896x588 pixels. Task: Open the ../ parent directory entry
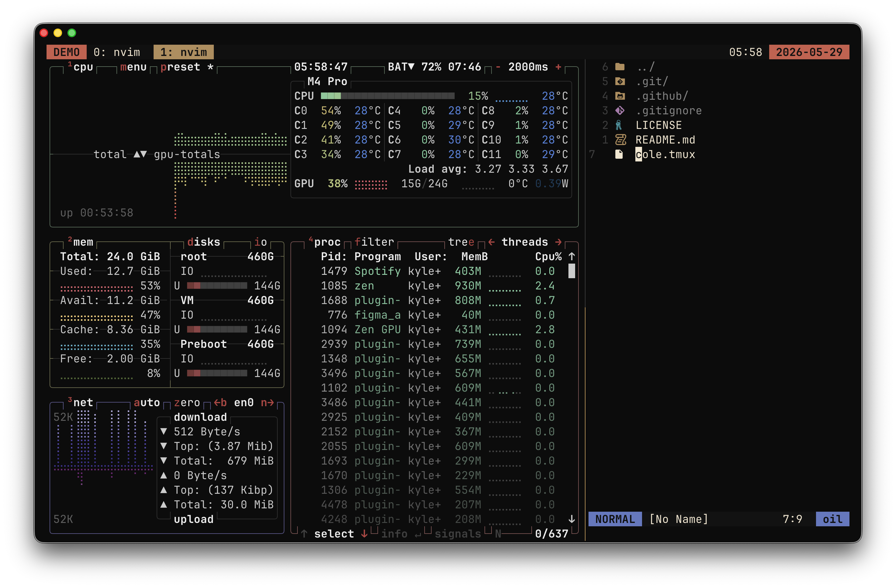tap(646, 67)
